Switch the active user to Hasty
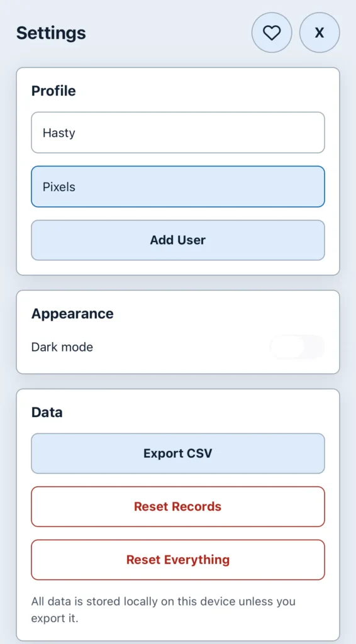Screen dimensions: 356x644 (x=178, y=133)
